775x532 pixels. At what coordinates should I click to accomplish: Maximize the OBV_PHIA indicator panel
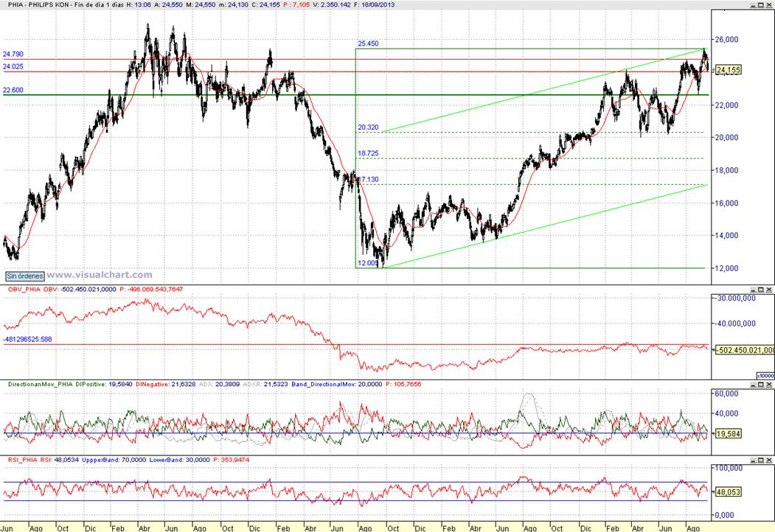[761, 290]
